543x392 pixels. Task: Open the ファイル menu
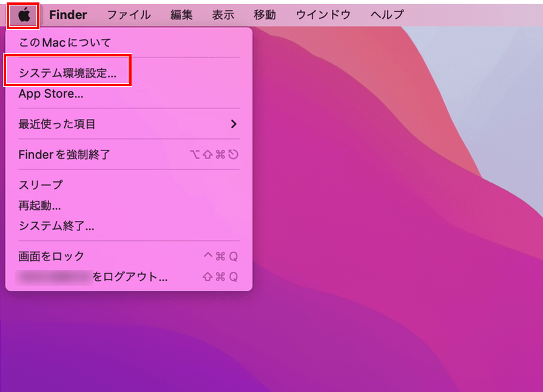pyautogui.click(x=129, y=15)
